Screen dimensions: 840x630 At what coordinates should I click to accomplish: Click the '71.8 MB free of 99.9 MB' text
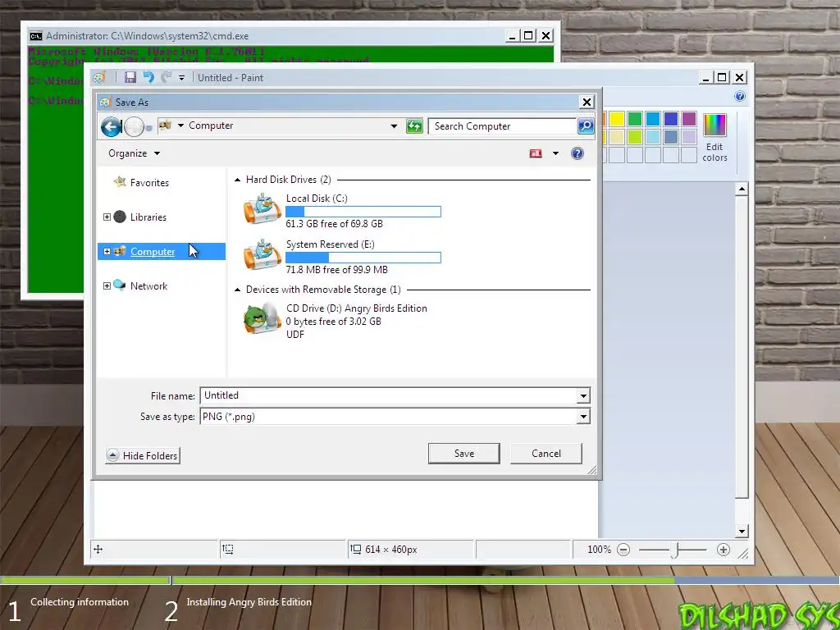click(336, 270)
